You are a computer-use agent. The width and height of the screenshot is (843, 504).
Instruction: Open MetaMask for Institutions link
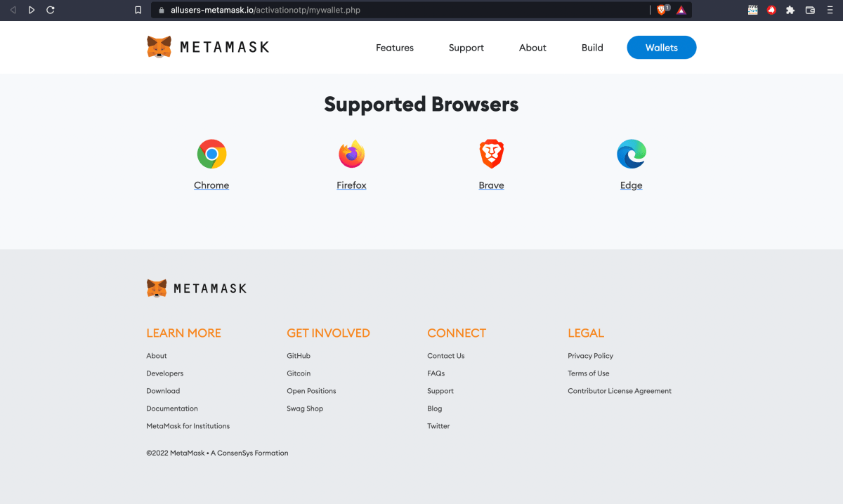pyautogui.click(x=188, y=426)
